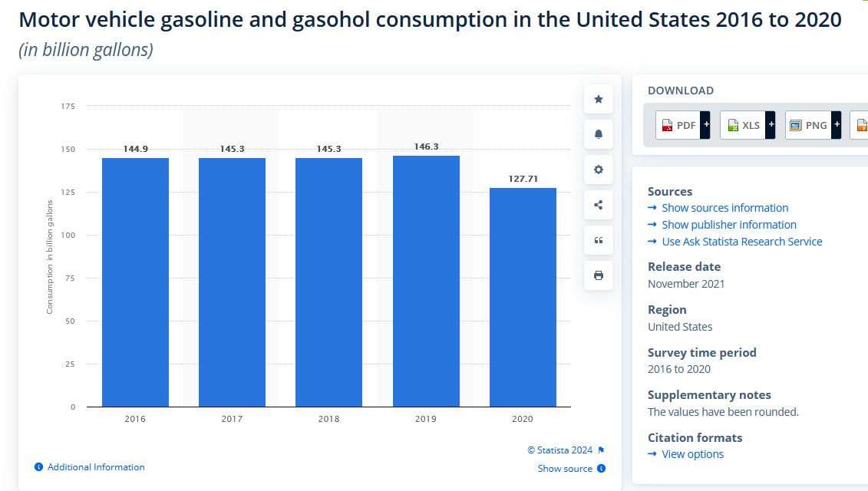The width and height of the screenshot is (868, 491).
Task: Expand the PNG download plus option
Action: click(x=837, y=125)
